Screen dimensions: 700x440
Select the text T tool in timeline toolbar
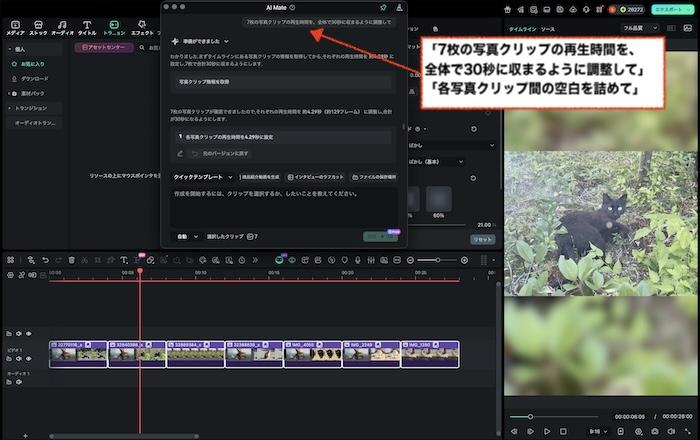(124, 260)
